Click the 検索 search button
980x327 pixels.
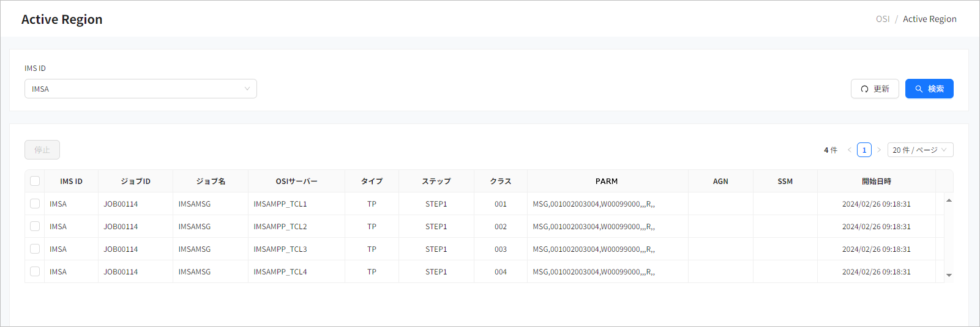pos(929,89)
